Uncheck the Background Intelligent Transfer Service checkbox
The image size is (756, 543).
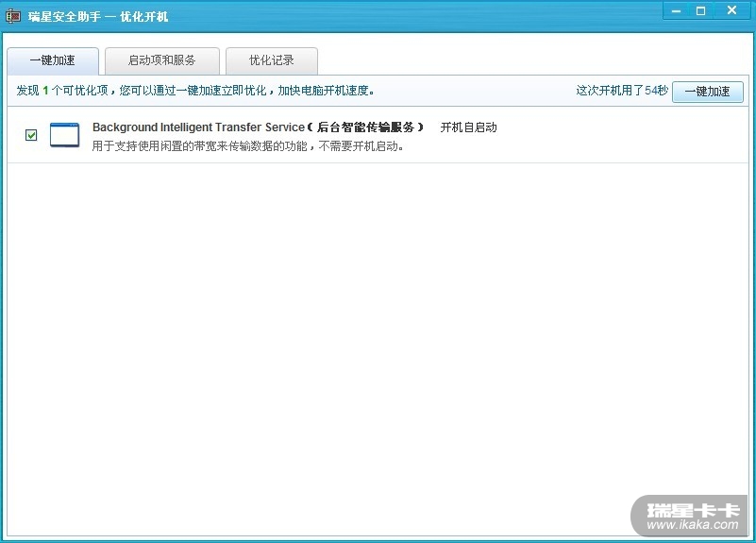tap(31, 135)
